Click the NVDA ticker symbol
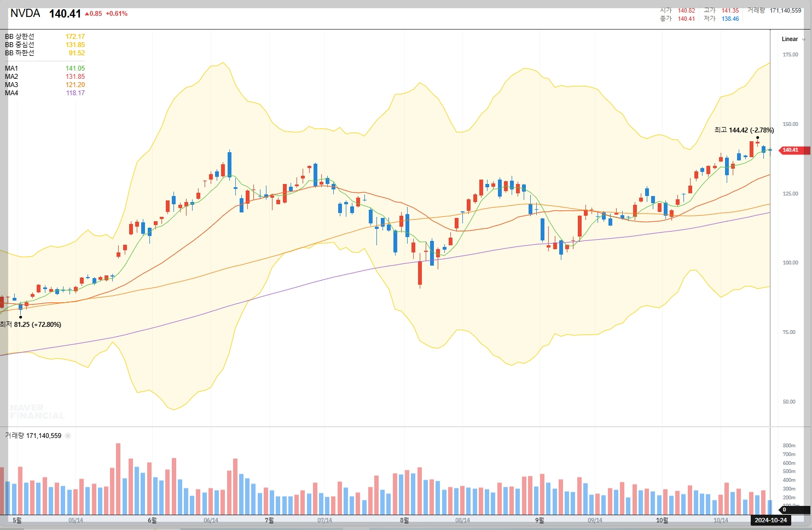Viewport: 812px width, 530px height. 25,13
